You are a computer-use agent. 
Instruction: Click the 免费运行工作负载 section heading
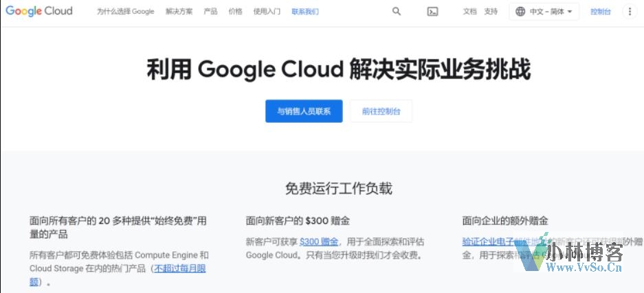(x=339, y=189)
